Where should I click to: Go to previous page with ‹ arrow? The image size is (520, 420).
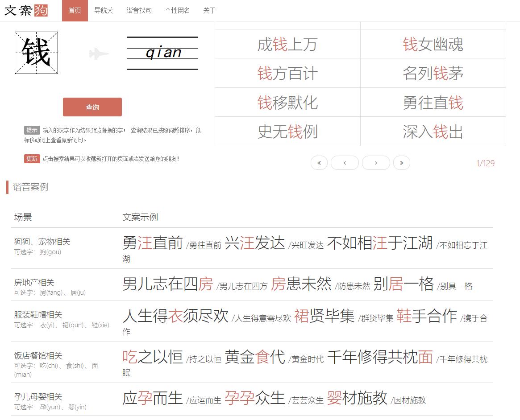(344, 163)
